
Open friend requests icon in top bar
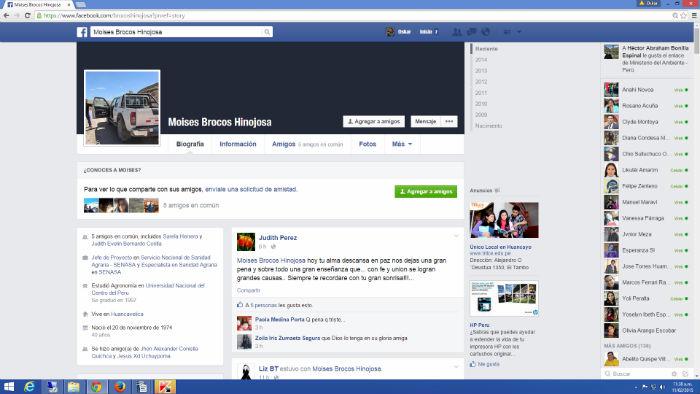(456, 32)
